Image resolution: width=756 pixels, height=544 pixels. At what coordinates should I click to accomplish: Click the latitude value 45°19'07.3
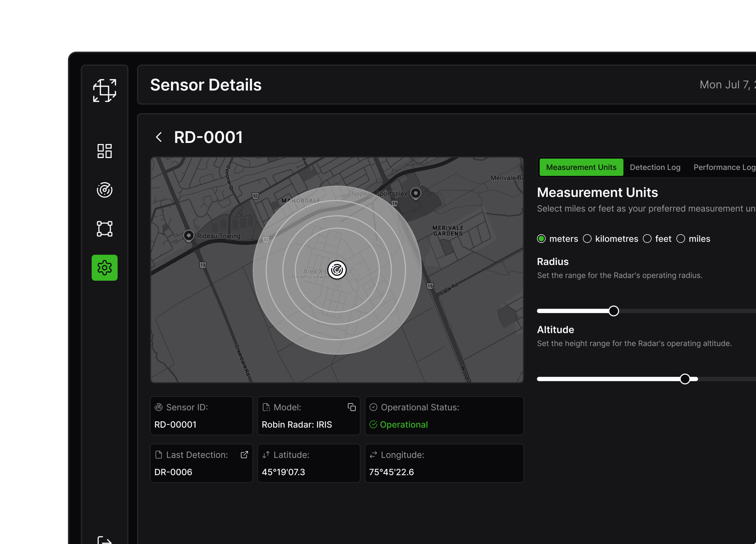click(x=283, y=472)
